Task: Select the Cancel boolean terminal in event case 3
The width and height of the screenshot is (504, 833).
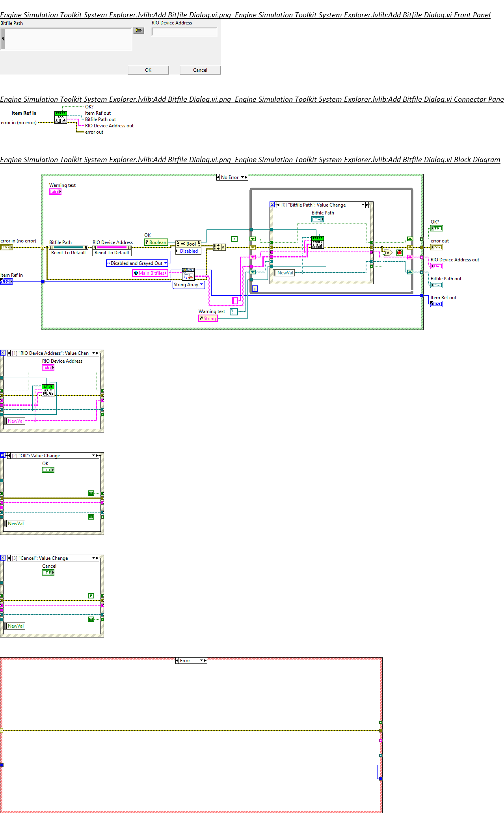Action: pyautogui.click(x=48, y=572)
